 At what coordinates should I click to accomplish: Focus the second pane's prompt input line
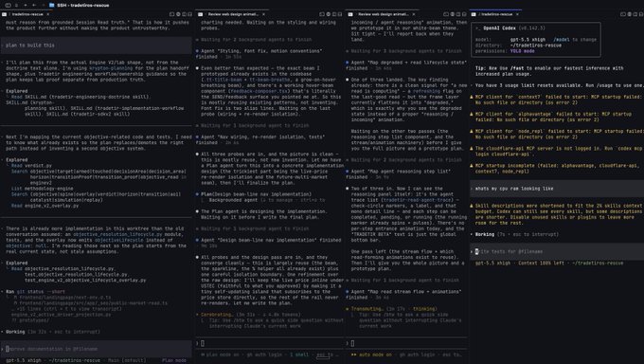pyautogui.click(x=269, y=343)
